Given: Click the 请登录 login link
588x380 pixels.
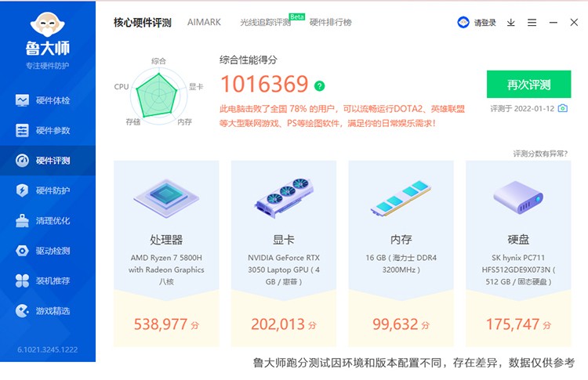Looking at the screenshot, I should pos(485,23).
